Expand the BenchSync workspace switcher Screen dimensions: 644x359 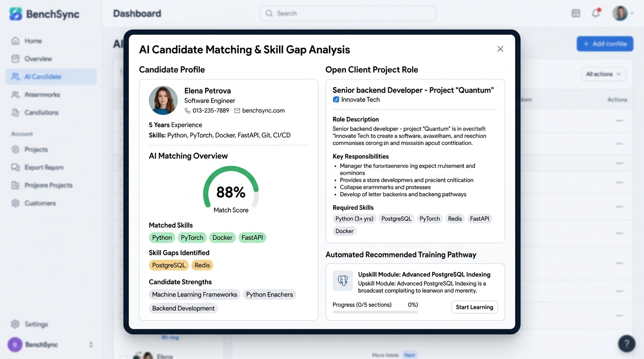tap(91, 345)
